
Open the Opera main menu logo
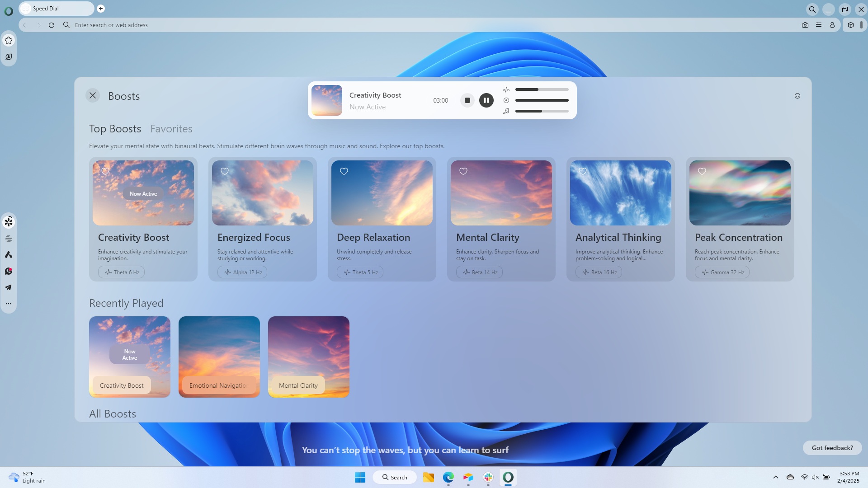(x=9, y=11)
